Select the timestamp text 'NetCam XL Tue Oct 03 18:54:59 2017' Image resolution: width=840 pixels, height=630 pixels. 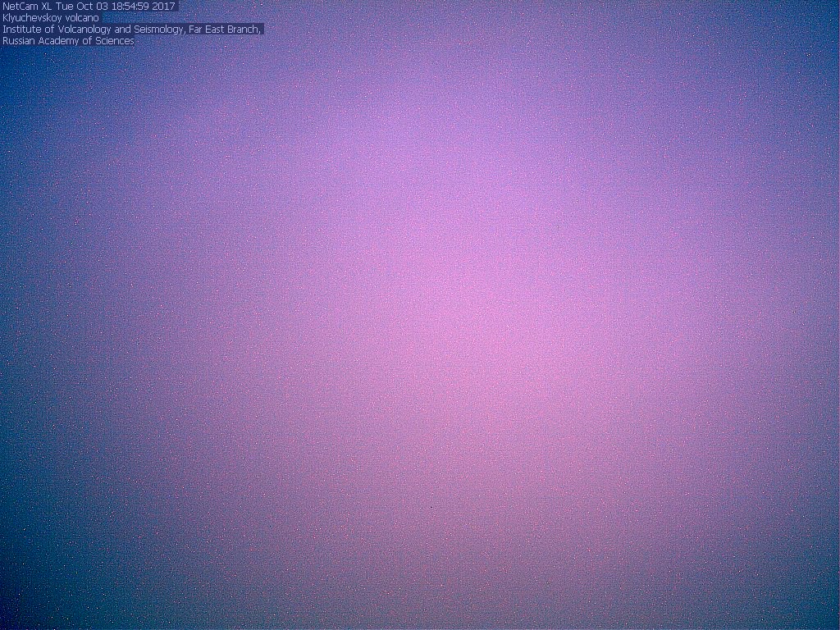pos(89,7)
